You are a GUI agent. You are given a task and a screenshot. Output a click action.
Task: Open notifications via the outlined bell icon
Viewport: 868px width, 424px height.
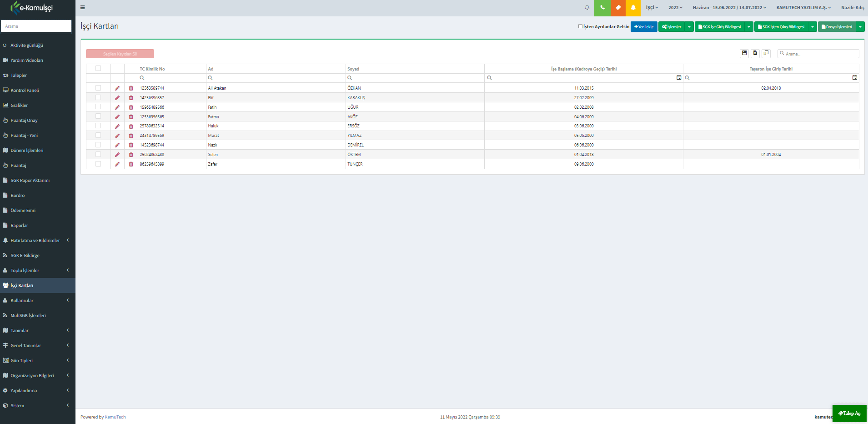pos(587,7)
